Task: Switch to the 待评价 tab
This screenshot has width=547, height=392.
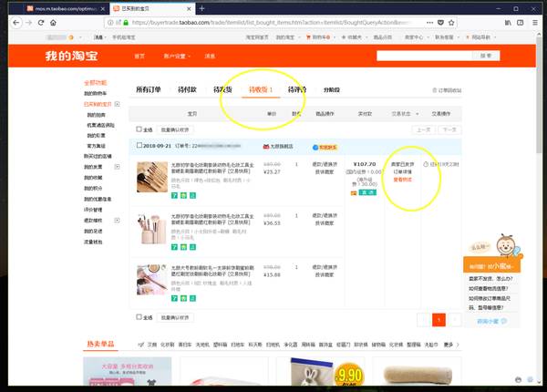Action: click(297, 90)
